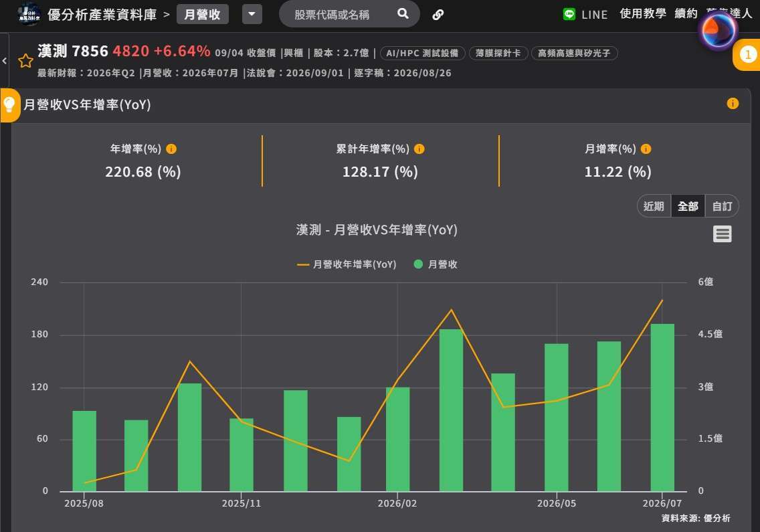The height and width of the screenshot is (532, 760).
Task: Click the 股票代碼或名稱 search field
Action: click(339, 15)
